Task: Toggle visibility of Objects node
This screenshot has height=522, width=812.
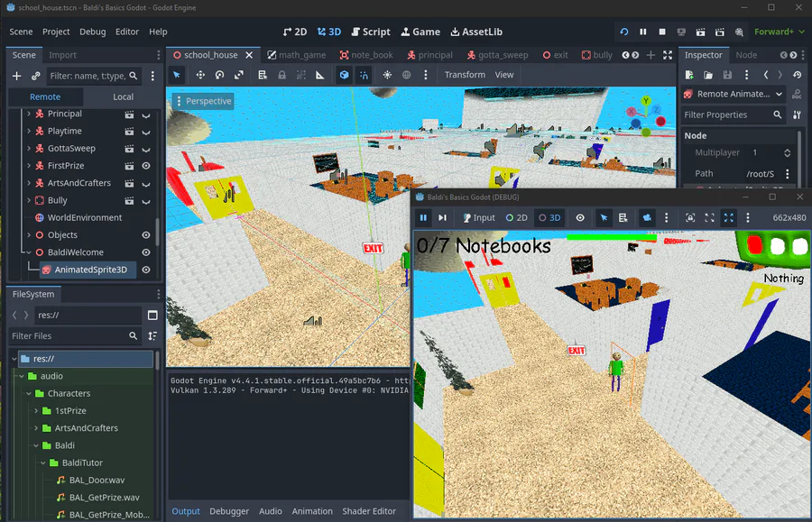Action: point(146,235)
